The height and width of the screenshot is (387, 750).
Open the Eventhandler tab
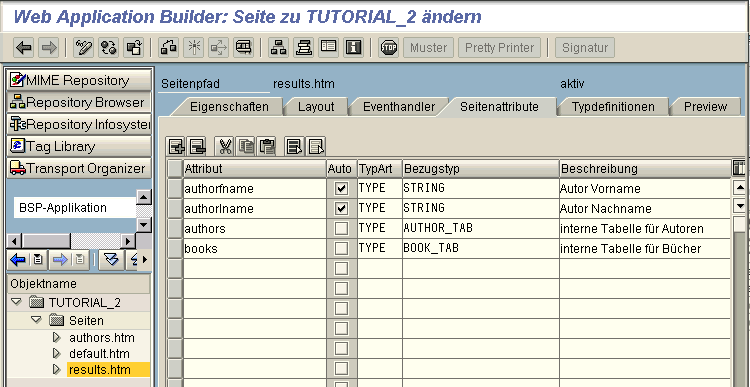pyautogui.click(x=399, y=106)
